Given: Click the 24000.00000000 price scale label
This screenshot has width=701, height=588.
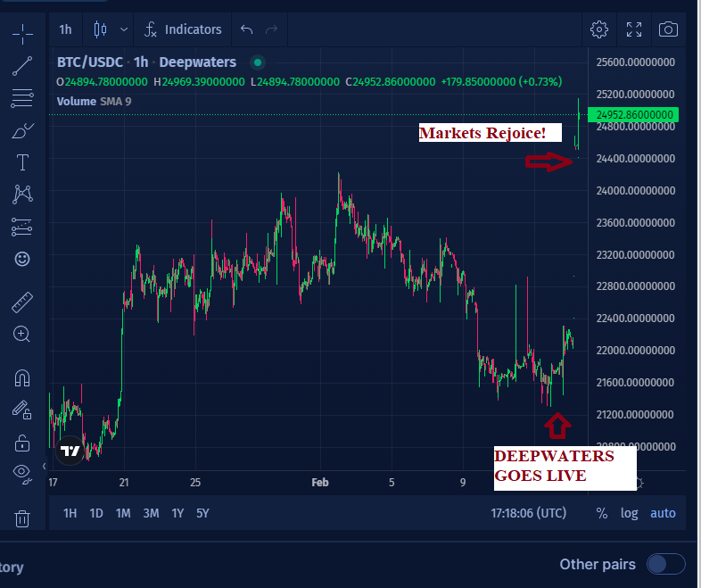Looking at the screenshot, I should [635, 190].
